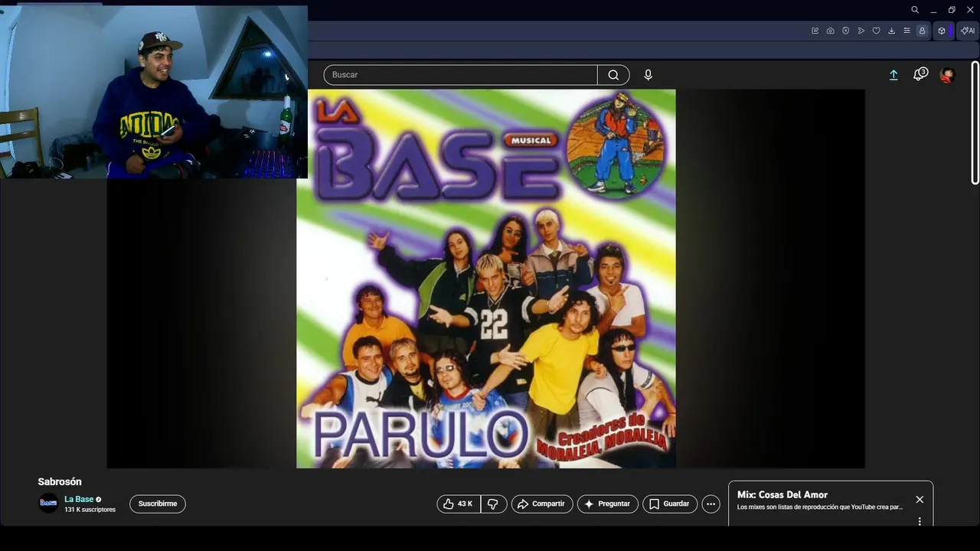Open the more actions ellipsis button
The height and width of the screenshot is (551, 980).
pyautogui.click(x=710, y=504)
